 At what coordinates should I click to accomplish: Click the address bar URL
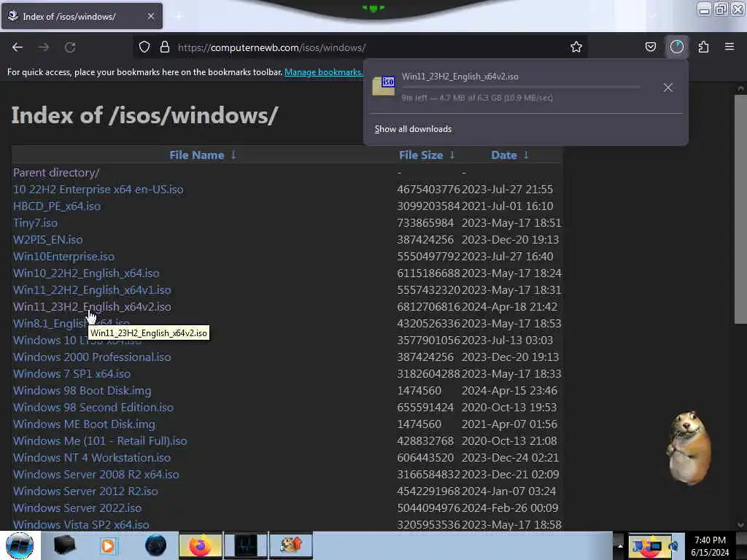[x=271, y=47]
